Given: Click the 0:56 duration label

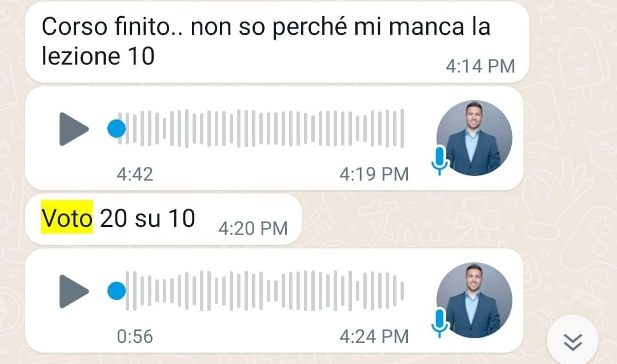Looking at the screenshot, I should (x=135, y=337).
